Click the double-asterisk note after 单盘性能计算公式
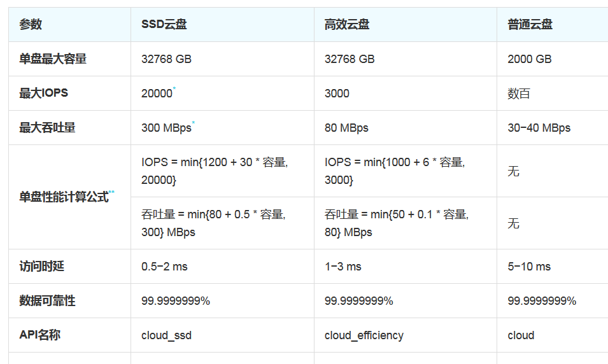This screenshot has height=364, width=608. pos(111,192)
